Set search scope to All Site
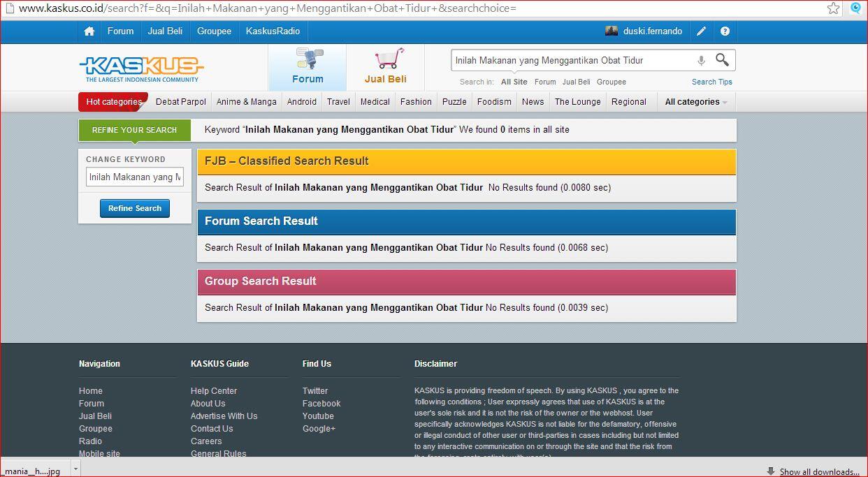 tap(514, 82)
